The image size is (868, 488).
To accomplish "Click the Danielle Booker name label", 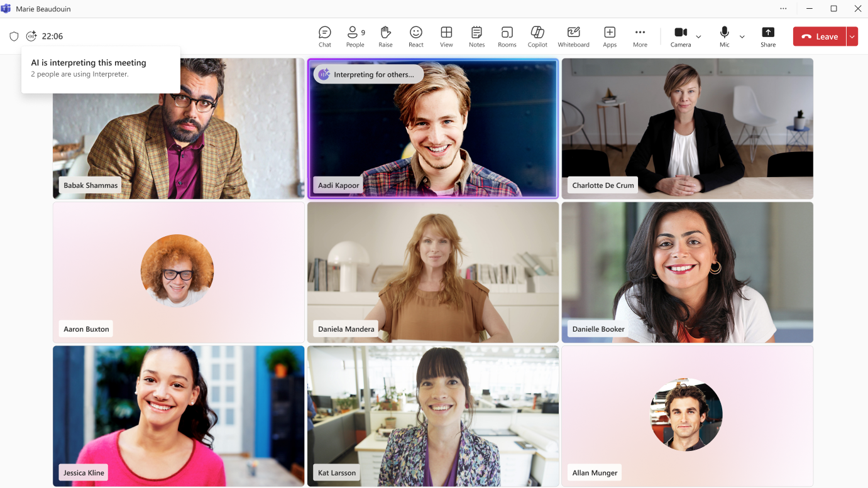I will (x=598, y=328).
